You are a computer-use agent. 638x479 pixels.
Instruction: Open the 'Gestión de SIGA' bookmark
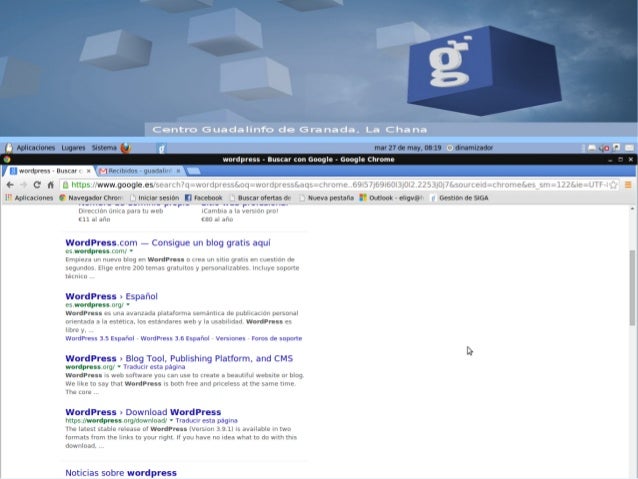tap(459, 198)
